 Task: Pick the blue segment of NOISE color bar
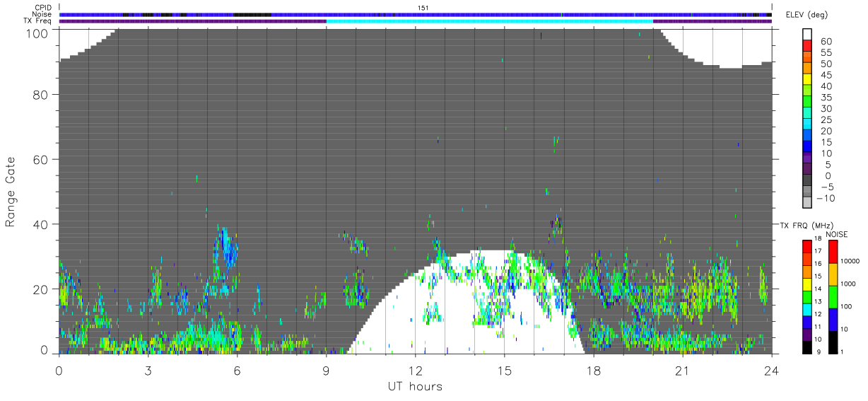(x=832, y=320)
